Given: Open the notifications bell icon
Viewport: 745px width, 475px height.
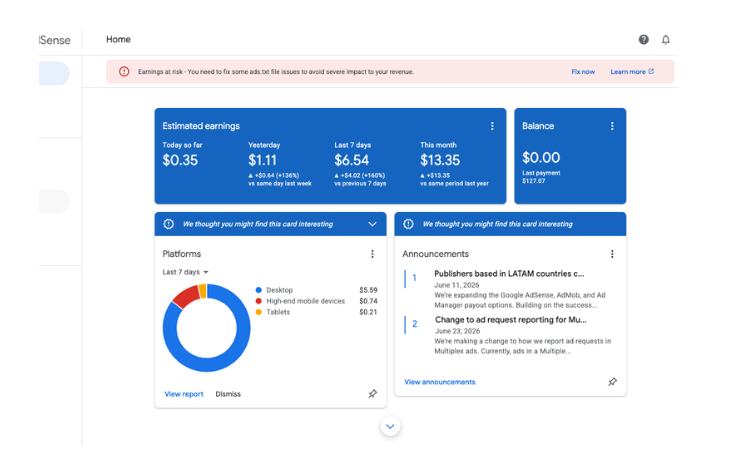Looking at the screenshot, I should [x=666, y=39].
